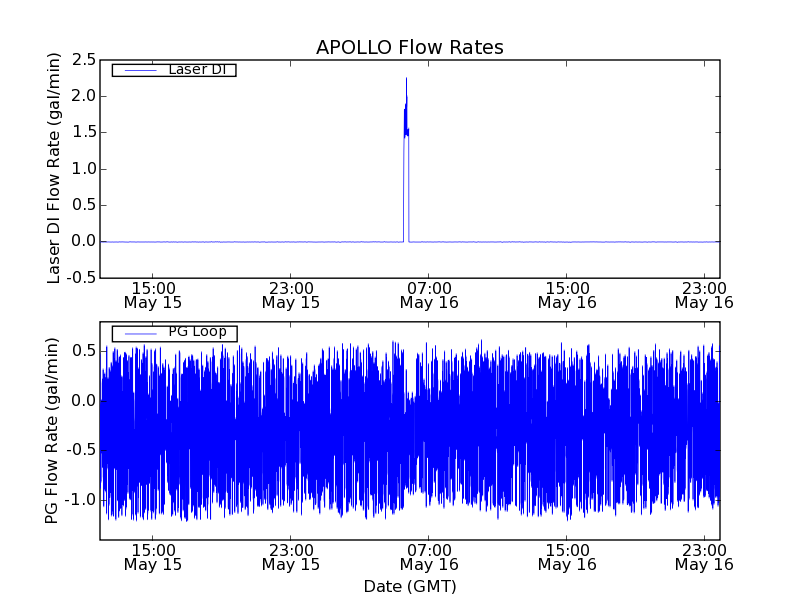Click the 2.0 tick on the top plot
Image resolution: width=800 pixels, height=600 pixels.
tap(84, 96)
